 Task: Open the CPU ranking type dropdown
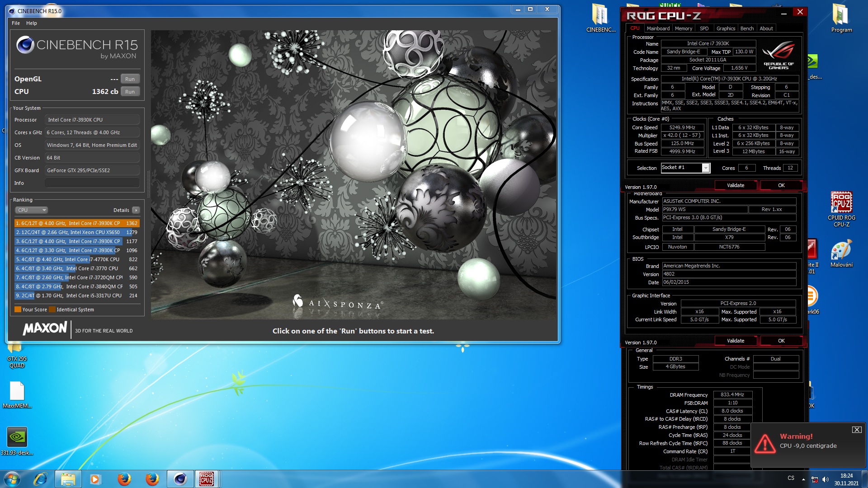[x=31, y=210]
